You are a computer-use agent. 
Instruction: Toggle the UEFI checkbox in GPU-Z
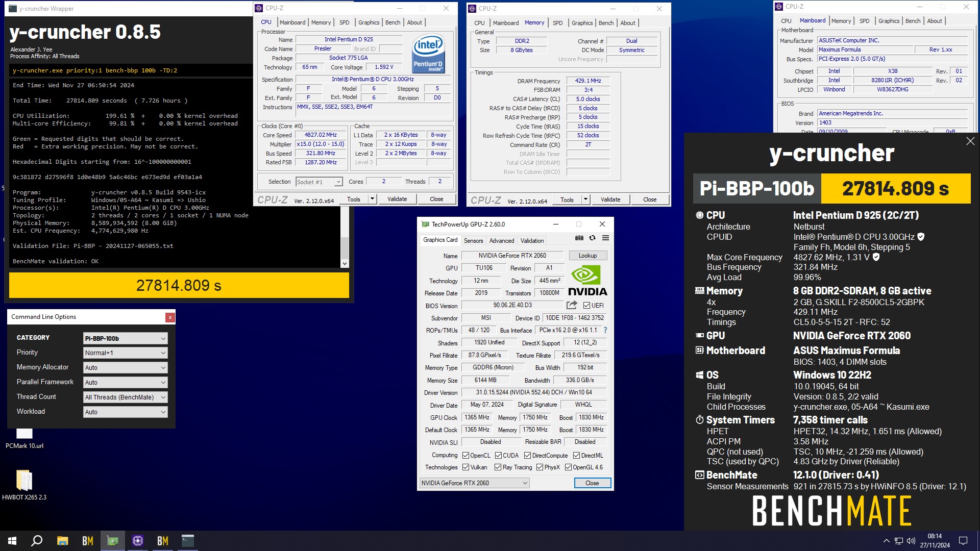[586, 306]
